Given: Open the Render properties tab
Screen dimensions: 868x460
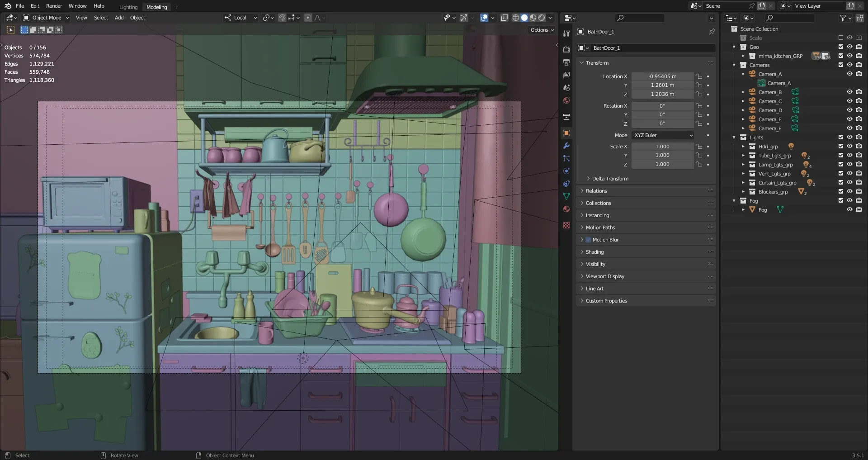Looking at the screenshot, I should tap(566, 50).
